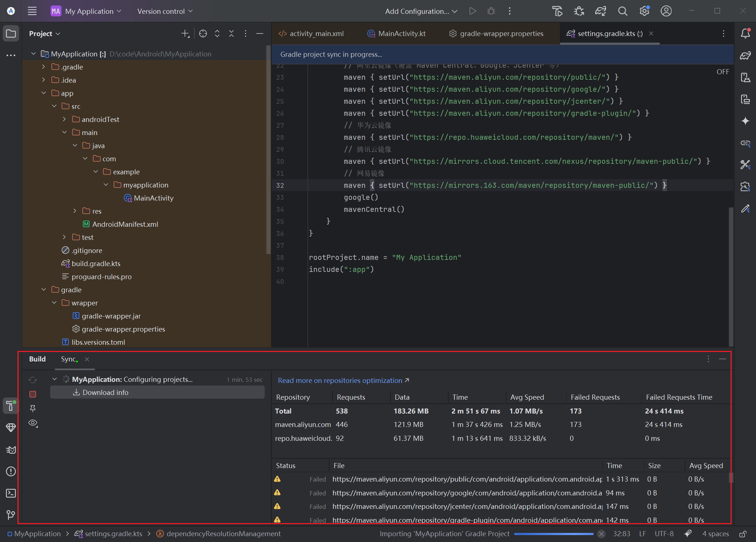Open the Notifications panel
This screenshot has width=756, height=542.
[745, 33]
